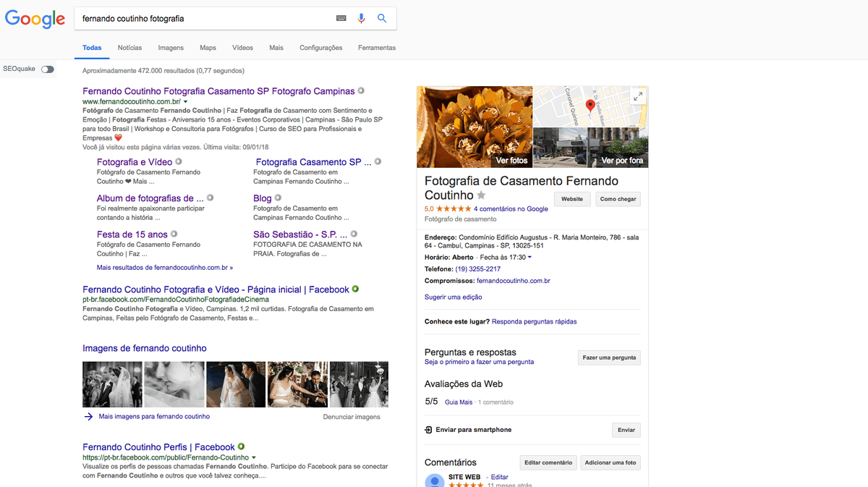The width and height of the screenshot is (868, 487).
Task: Open Fotografia e Vídeo sitelink
Action: 135,162
